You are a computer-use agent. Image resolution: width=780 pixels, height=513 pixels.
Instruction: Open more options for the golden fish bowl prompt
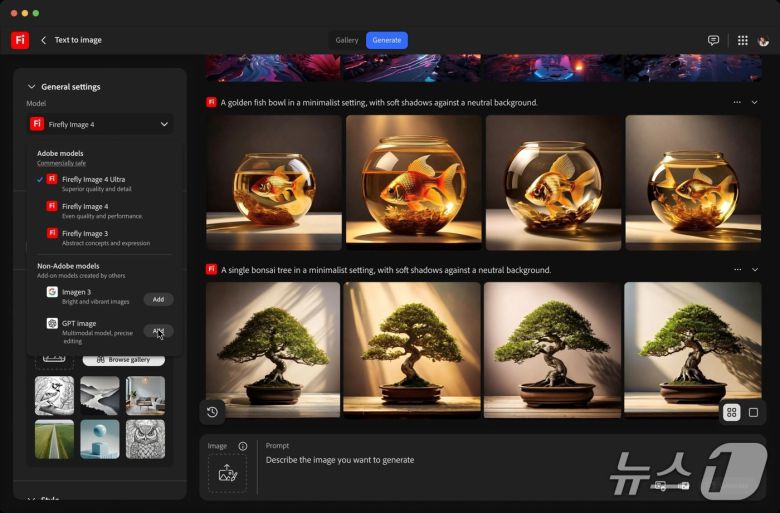737,102
